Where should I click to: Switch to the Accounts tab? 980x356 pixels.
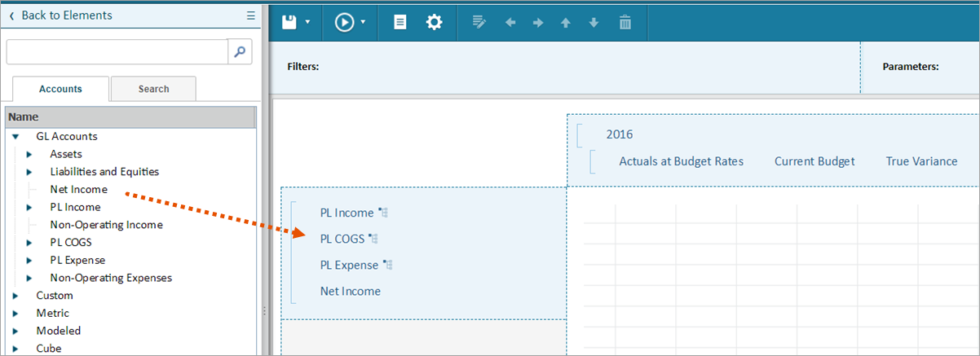(60, 89)
